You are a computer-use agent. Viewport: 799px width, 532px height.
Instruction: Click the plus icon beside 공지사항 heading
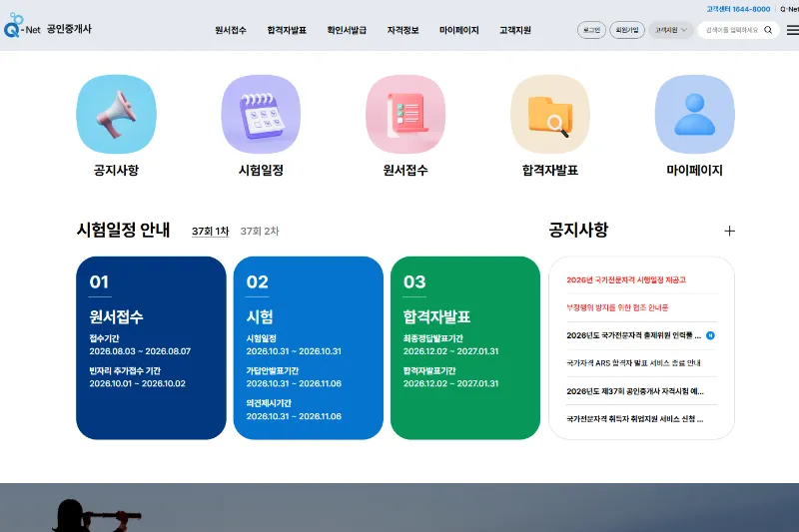pos(730,231)
